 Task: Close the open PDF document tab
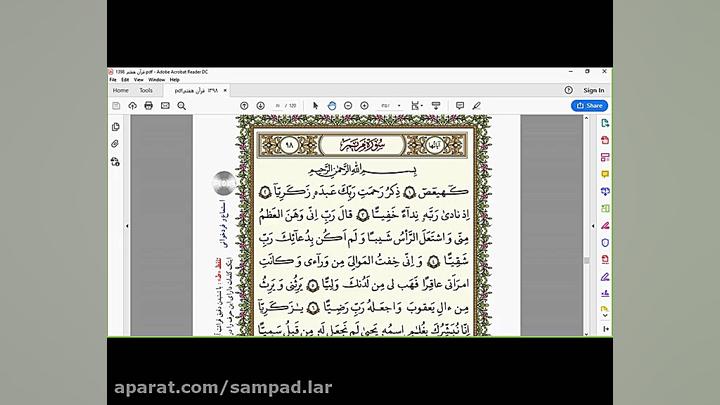[225, 90]
